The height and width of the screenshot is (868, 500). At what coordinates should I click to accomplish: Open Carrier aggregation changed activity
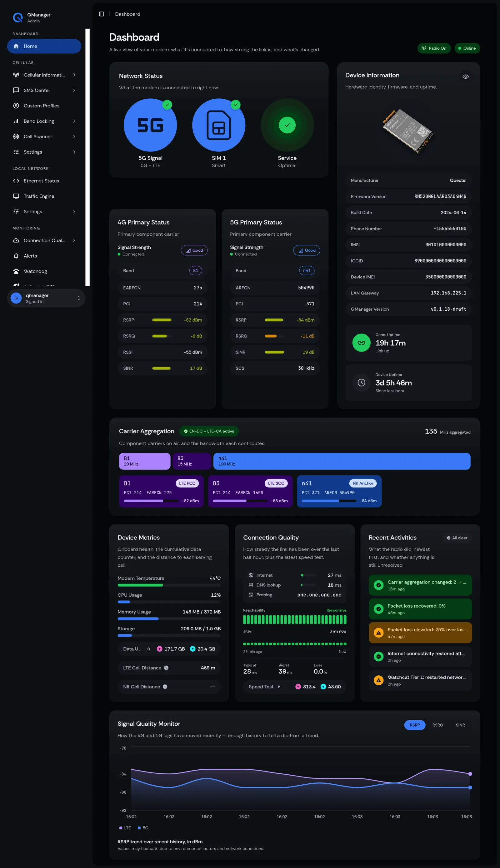[420, 585]
